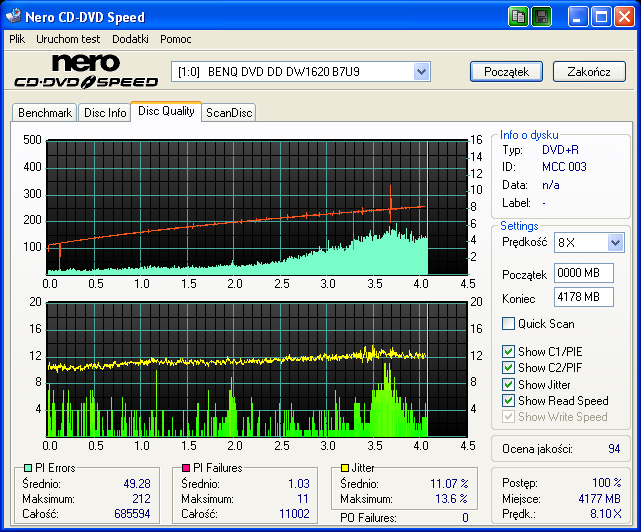Viewport: 641px width, 532px height.
Task: Click the PI Errors total 685594
Action: click(132, 514)
